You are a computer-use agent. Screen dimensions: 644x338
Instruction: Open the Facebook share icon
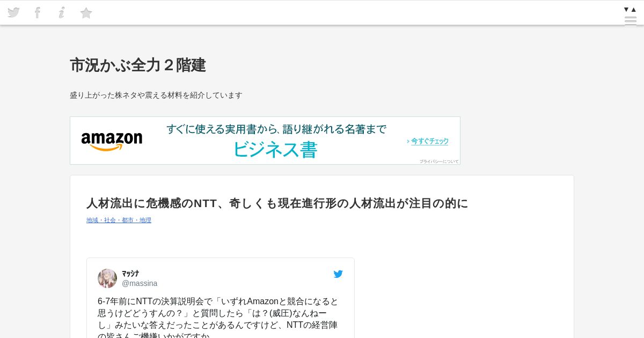tap(38, 12)
